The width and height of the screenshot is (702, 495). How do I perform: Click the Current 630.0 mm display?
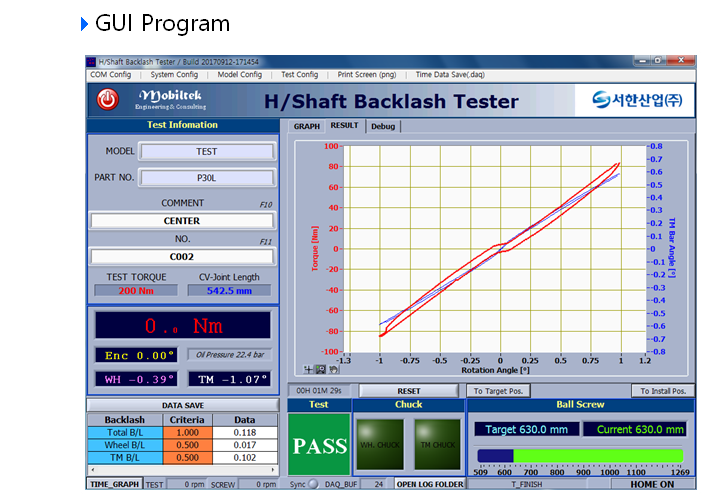(x=635, y=429)
